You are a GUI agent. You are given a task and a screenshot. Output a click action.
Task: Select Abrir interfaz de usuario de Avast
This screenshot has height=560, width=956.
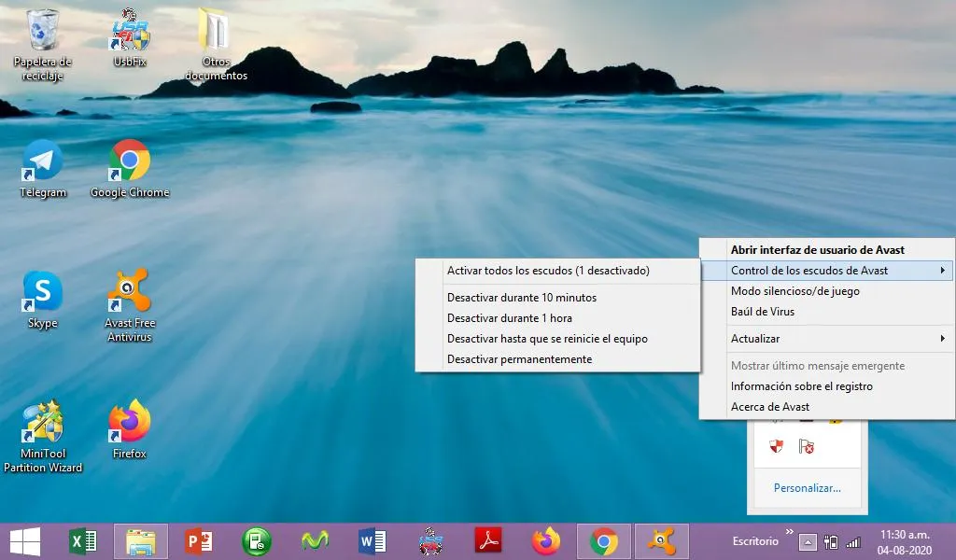coord(817,249)
